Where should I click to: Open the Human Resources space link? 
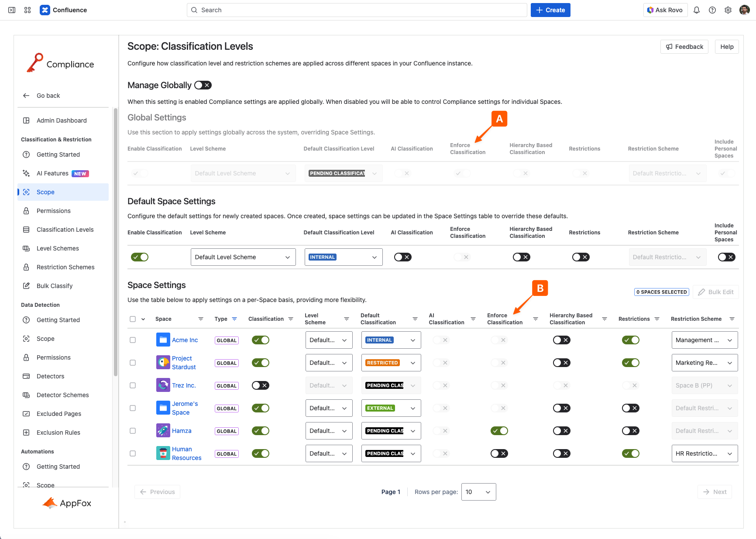pos(186,453)
